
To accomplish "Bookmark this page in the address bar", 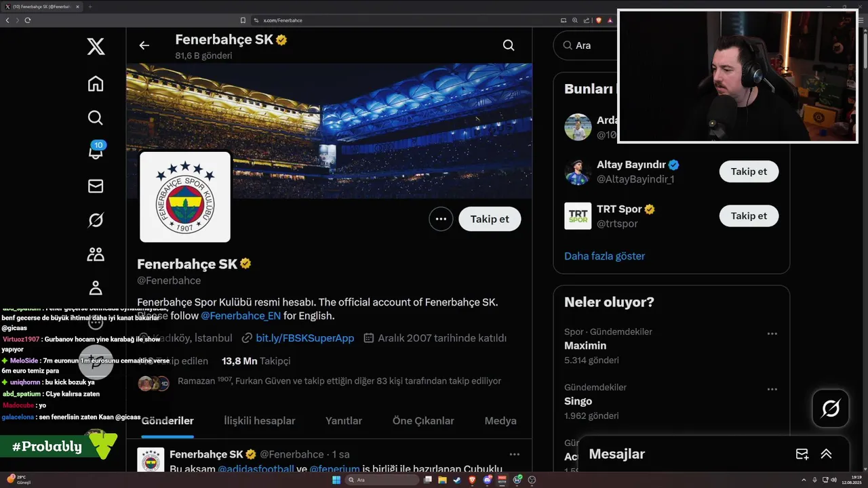I will (x=243, y=20).
